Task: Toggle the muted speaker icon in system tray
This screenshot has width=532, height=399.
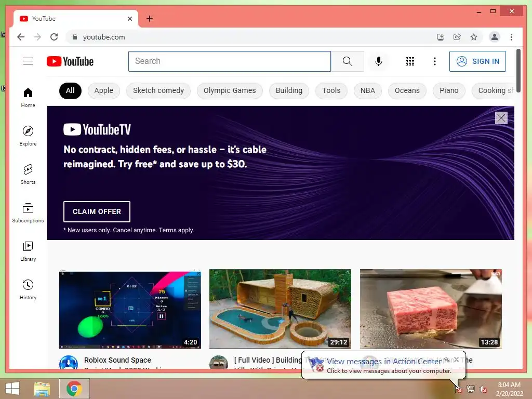Action: coord(483,389)
